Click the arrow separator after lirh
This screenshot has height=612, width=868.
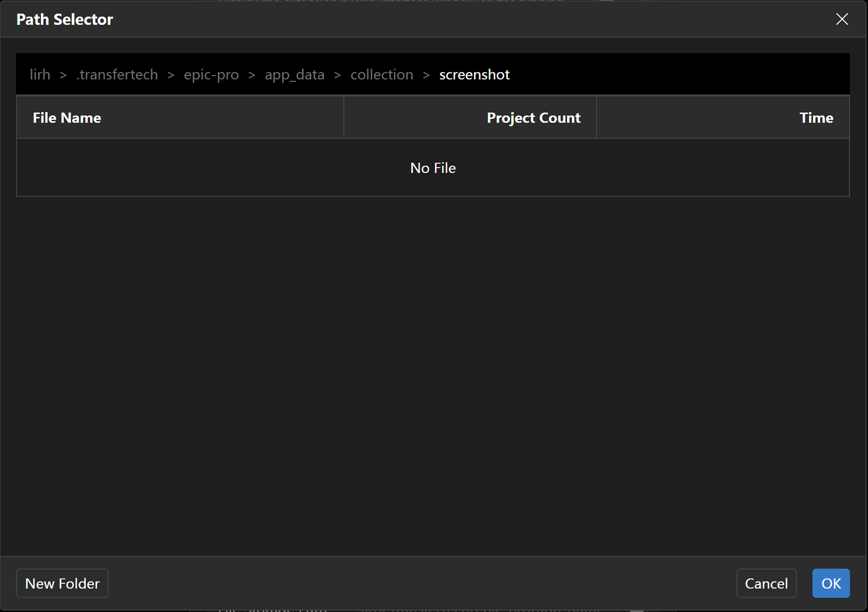(63, 75)
